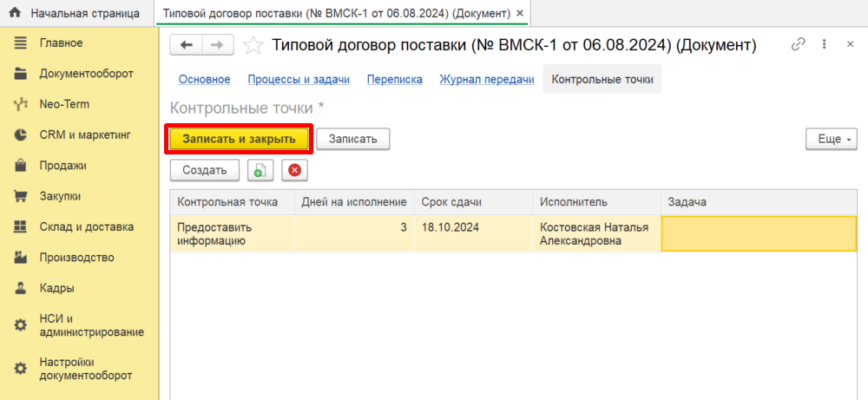868x400 pixels.
Task: Close the document form with X
Action: click(x=851, y=44)
